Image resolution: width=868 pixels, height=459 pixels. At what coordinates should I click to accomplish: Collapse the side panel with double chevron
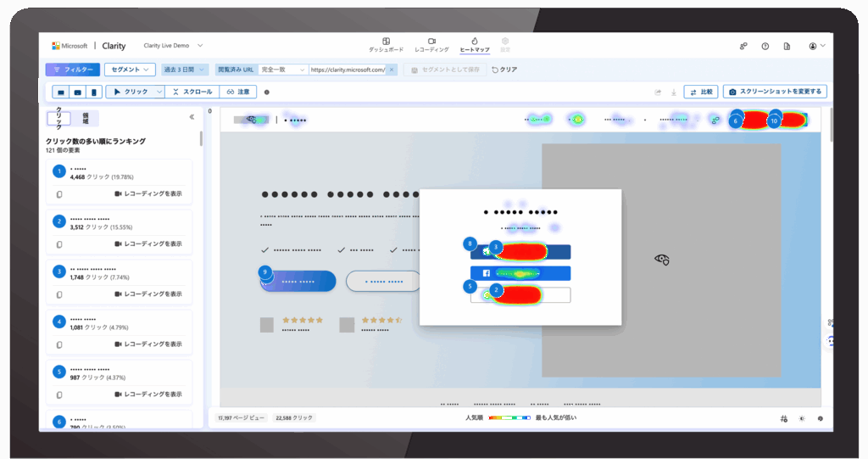coord(192,117)
